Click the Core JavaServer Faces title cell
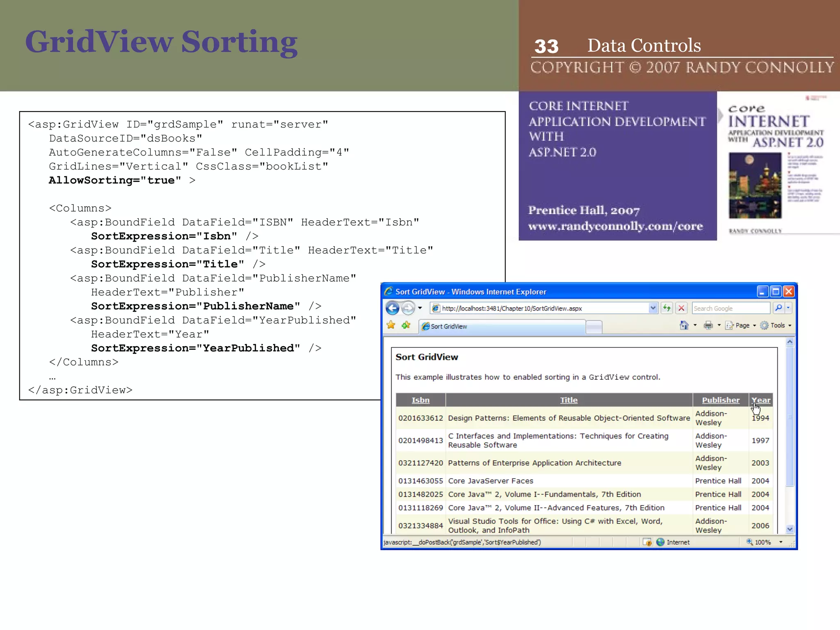The height and width of the screenshot is (630, 840). coord(569,481)
